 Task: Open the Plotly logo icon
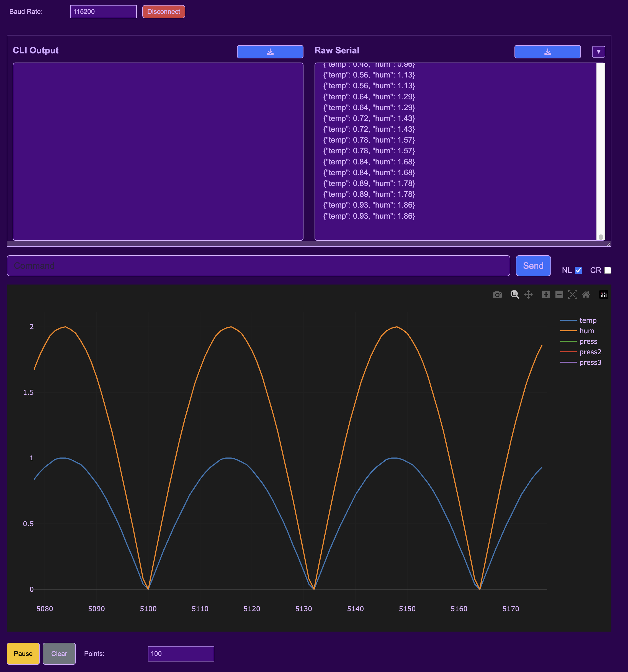(604, 294)
